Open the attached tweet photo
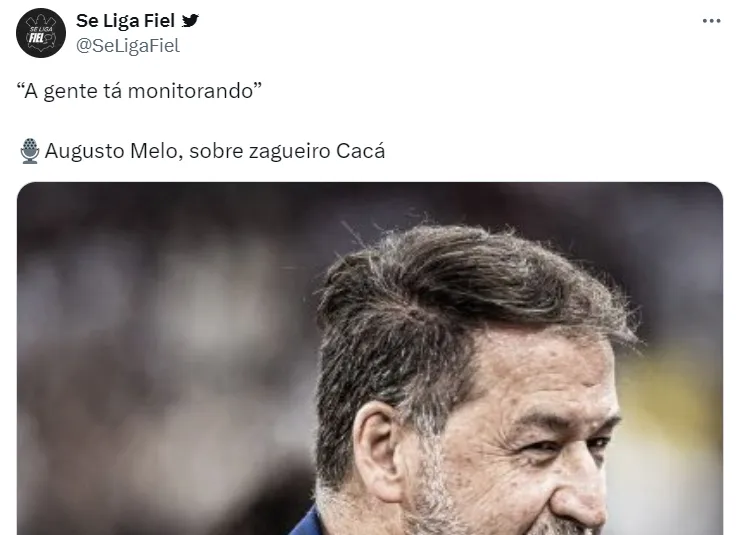This screenshot has width=736, height=535. [x=370, y=359]
